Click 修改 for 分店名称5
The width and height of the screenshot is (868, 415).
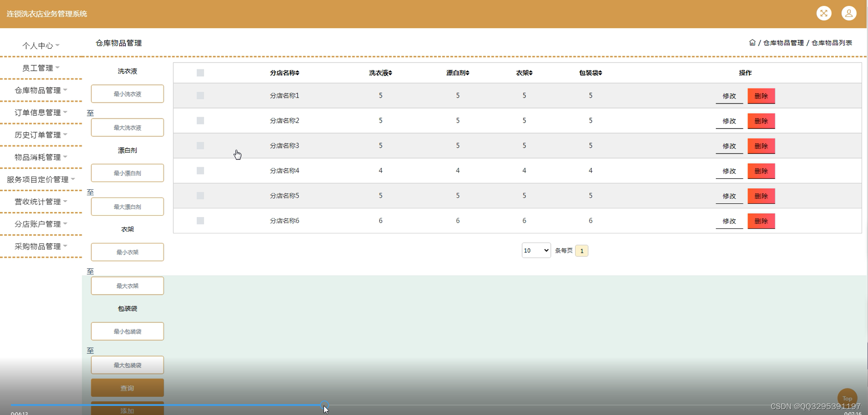729,196
